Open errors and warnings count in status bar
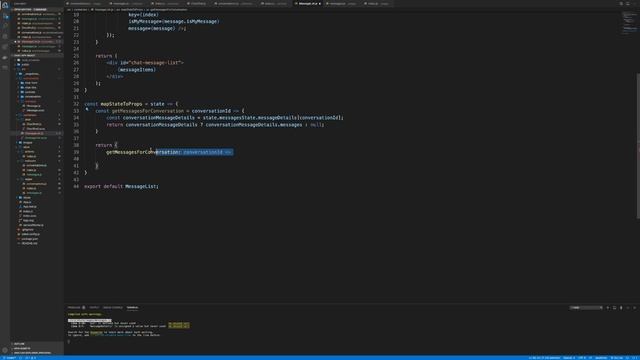Viewport: 640px width, 360px height. coord(31,358)
